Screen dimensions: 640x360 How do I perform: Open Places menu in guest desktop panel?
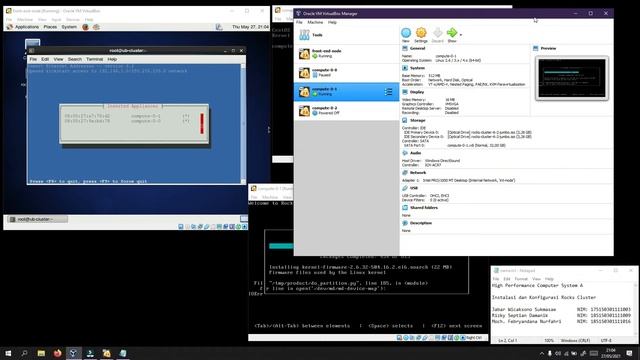point(50,27)
